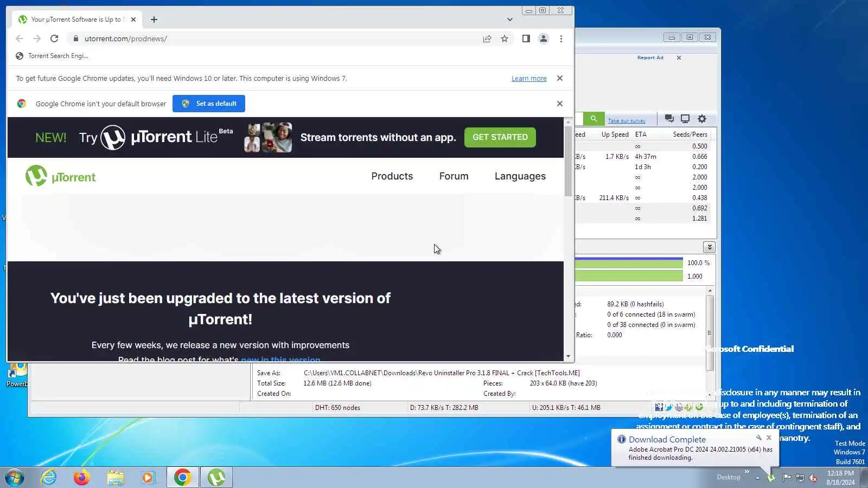Viewport: 868px width, 488px height.
Task: Open the chat bubbles icon in µTorrent
Action: point(669,119)
